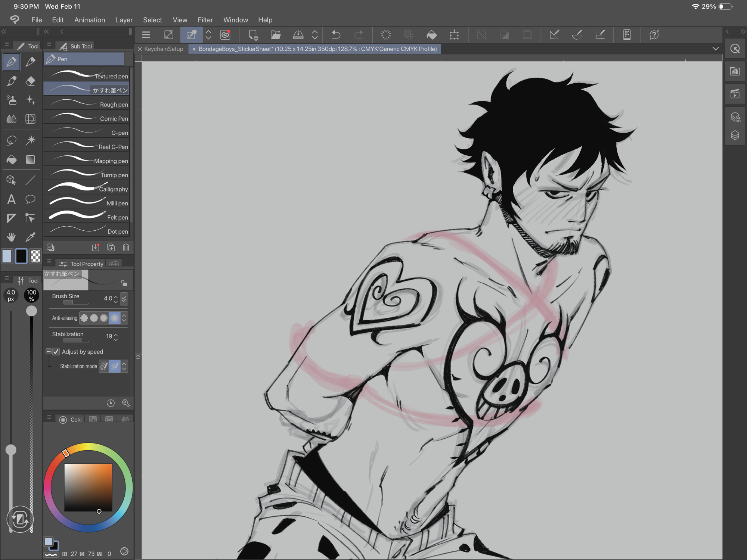Screen dimensions: 747x560
Task: Select the Lasso selection tool
Action: click(11, 140)
